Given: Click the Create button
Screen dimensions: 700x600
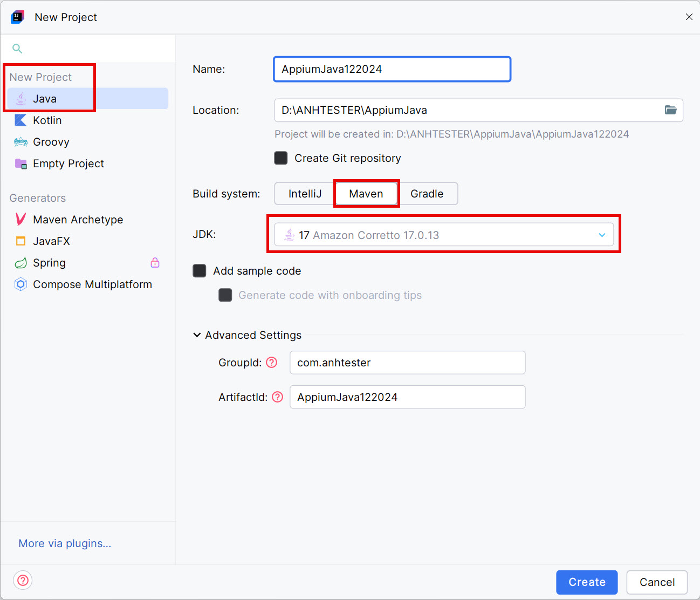Looking at the screenshot, I should pyautogui.click(x=587, y=582).
